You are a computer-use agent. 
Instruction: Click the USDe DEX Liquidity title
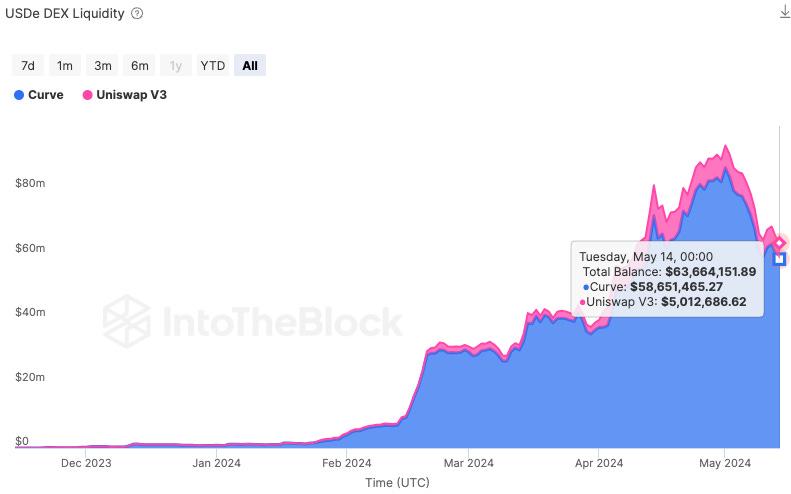tap(68, 13)
